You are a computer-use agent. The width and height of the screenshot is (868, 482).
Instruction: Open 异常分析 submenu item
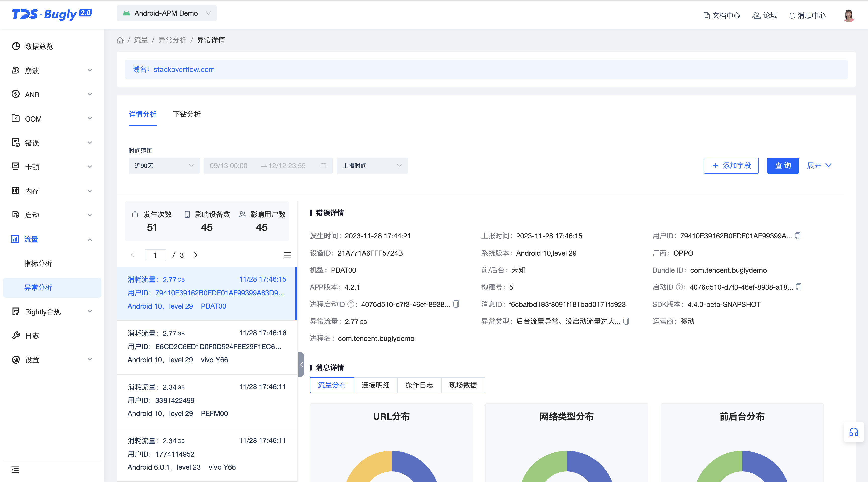tap(52, 288)
